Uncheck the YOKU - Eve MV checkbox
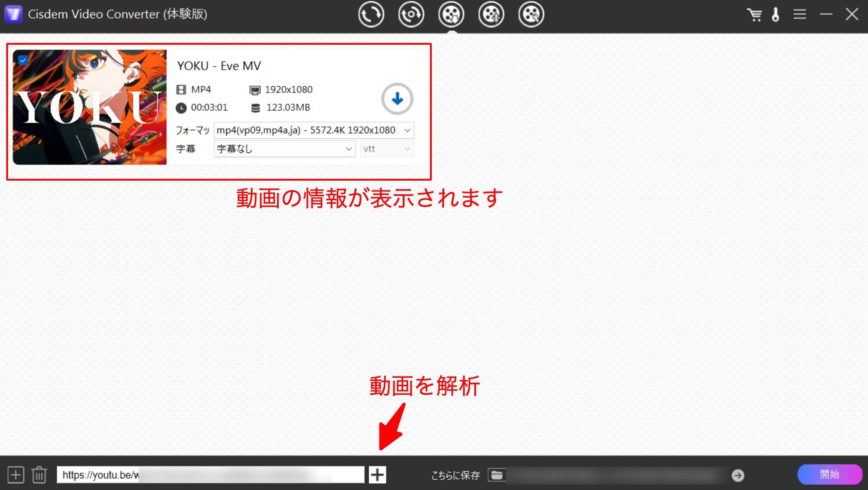The height and width of the screenshot is (490, 868). coord(23,60)
